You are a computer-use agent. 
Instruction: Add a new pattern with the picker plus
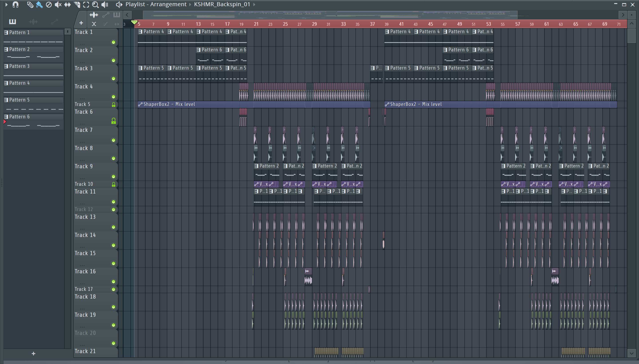[34, 354]
